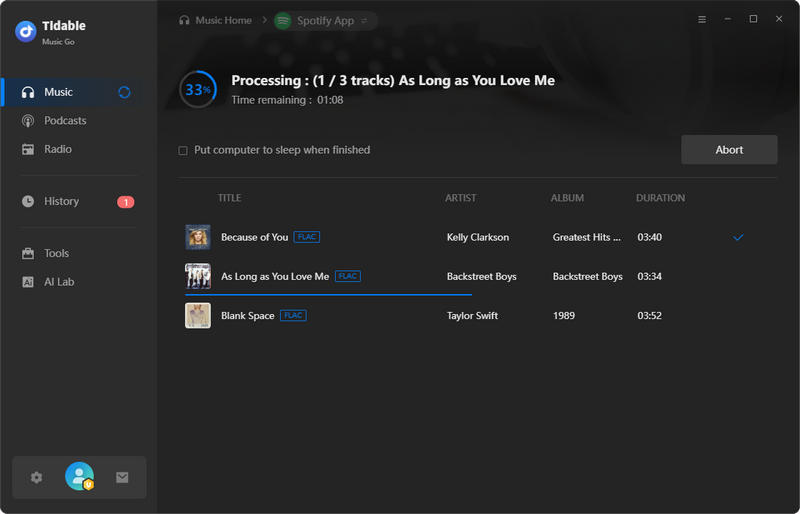This screenshot has width=800, height=514.
Task: Click the podcast icon next to Podcasts
Action: pyautogui.click(x=28, y=121)
